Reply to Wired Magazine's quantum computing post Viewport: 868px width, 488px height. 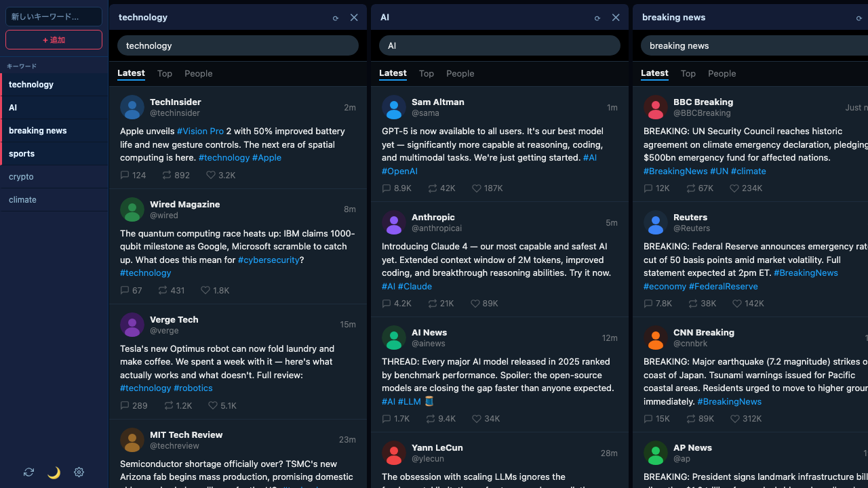125,290
